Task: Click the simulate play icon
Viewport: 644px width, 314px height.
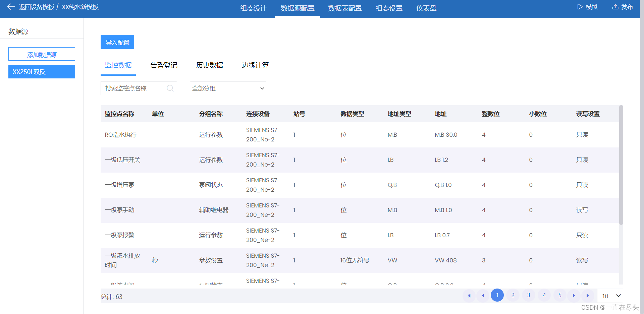Action: [580, 7]
